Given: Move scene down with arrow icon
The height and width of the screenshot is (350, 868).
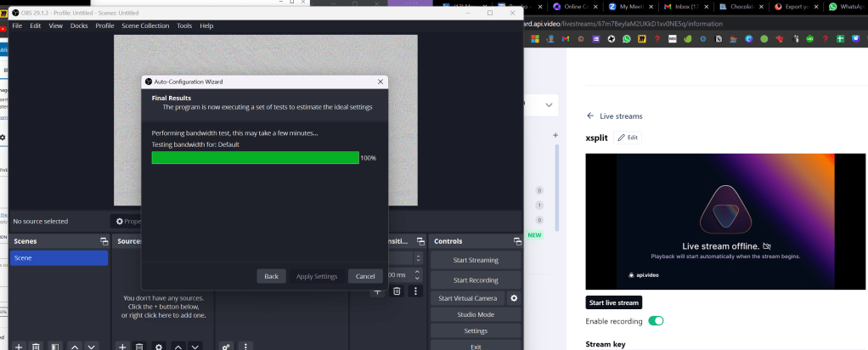Looking at the screenshot, I should (92, 346).
